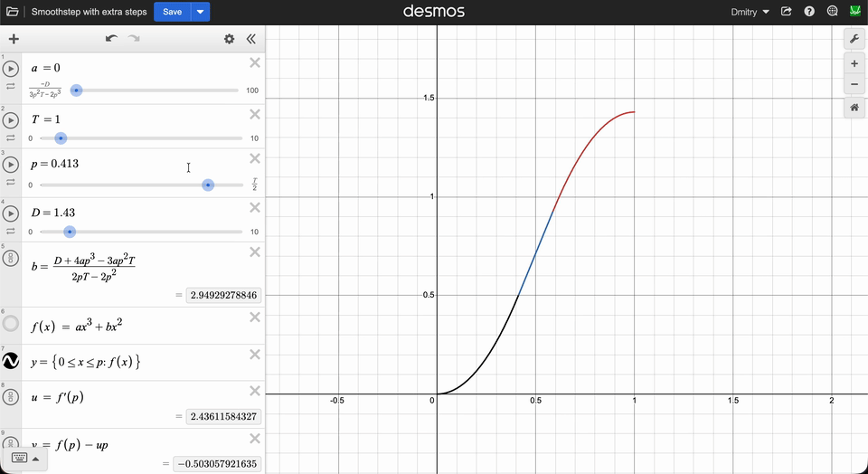Reset graph to default home viewport
This screenshot has width=868, height=474.
(854, 108)
